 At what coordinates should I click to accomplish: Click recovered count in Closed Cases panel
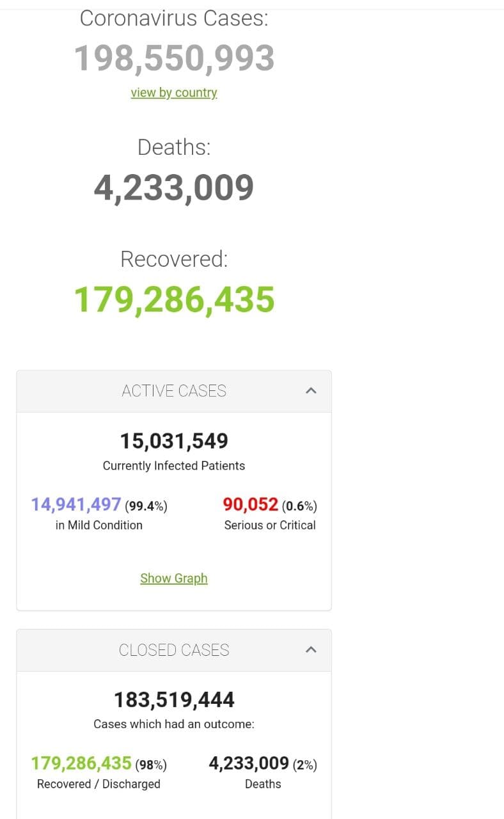[x=81, y=763]
